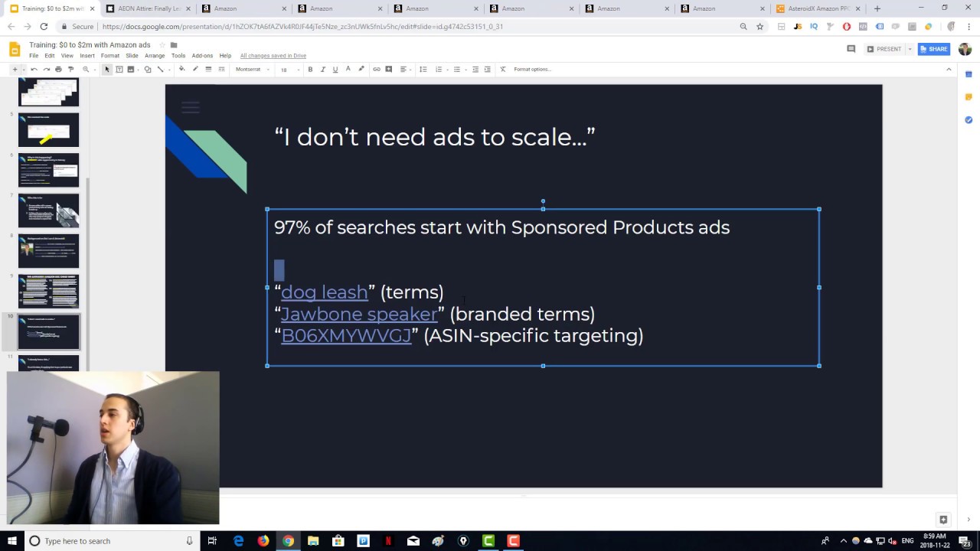The image size is (980, 551).
Task: Select the Paint format roller icon
Action: 71,69
